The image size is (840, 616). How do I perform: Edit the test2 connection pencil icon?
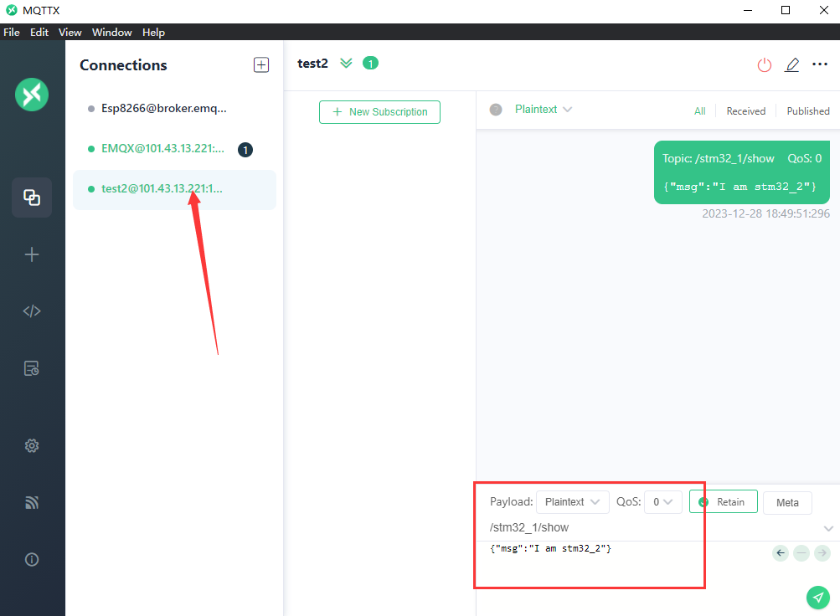791,64
